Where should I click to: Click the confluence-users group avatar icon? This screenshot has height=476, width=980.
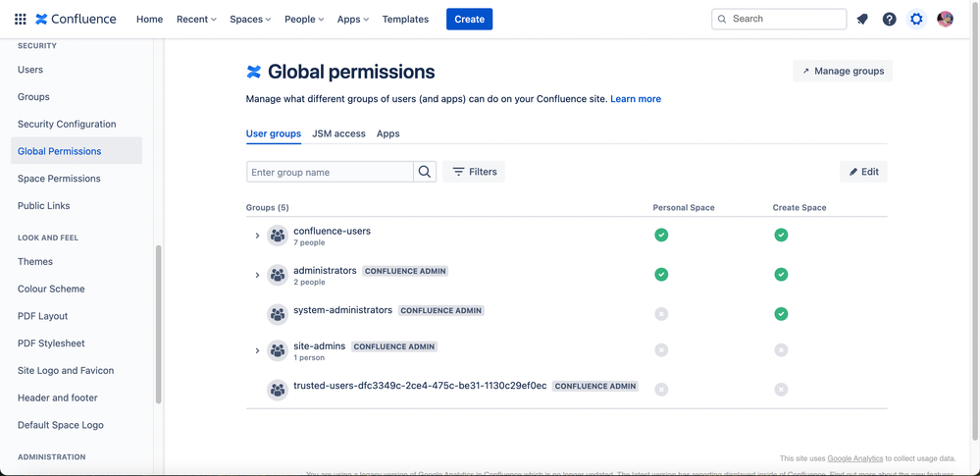coord(278,236)
